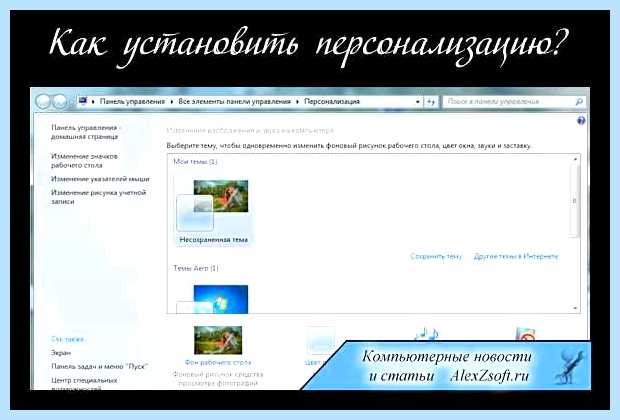This screenshot has height=420, width=620.
Task: Click 'Другие темы в Интернете' link
Action: 516,256
